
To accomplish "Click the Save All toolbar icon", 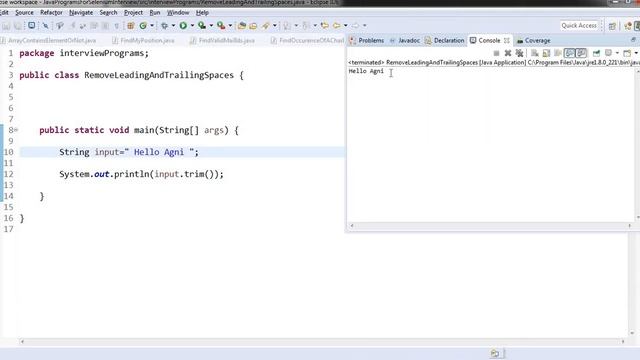I will pos(18,26).
